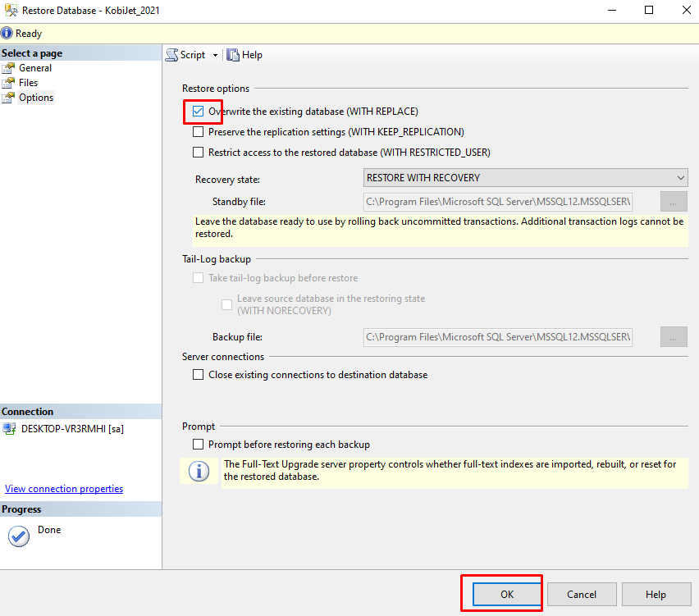Click the Cancel button
The height and width of the screenshot is (616, 699).
(582, 594)
